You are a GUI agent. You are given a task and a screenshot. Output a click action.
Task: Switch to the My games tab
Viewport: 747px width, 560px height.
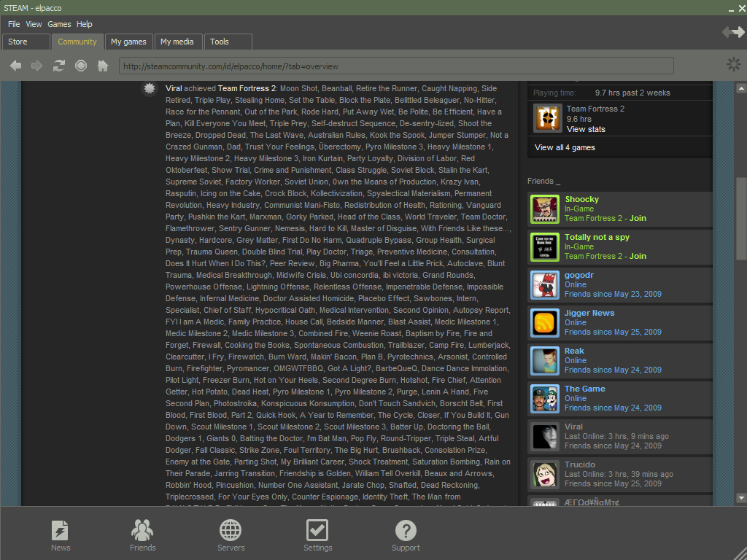[x=128, y=42]
